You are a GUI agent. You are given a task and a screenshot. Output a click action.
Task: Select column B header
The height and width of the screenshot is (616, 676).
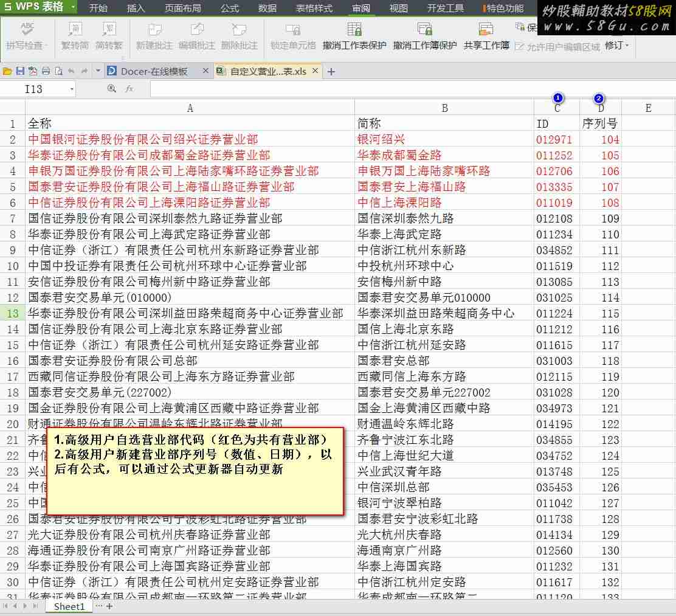point(444,108)
